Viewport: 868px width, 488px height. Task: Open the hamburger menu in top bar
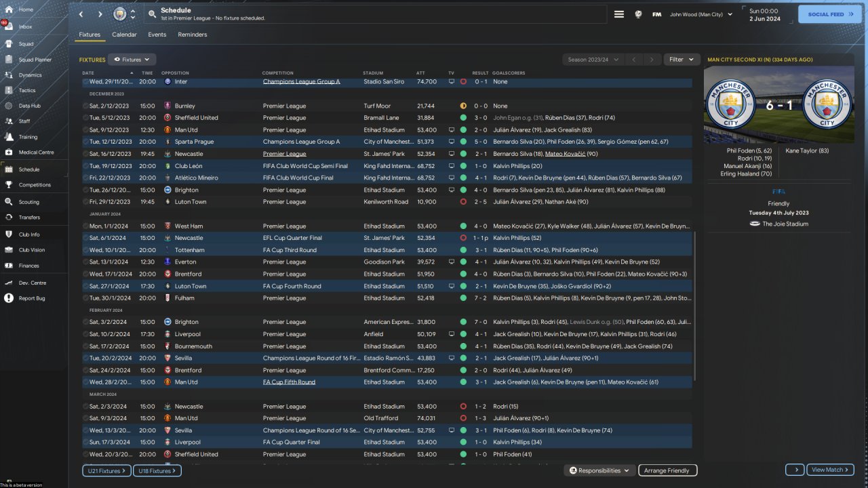click(x=618, y=14)
